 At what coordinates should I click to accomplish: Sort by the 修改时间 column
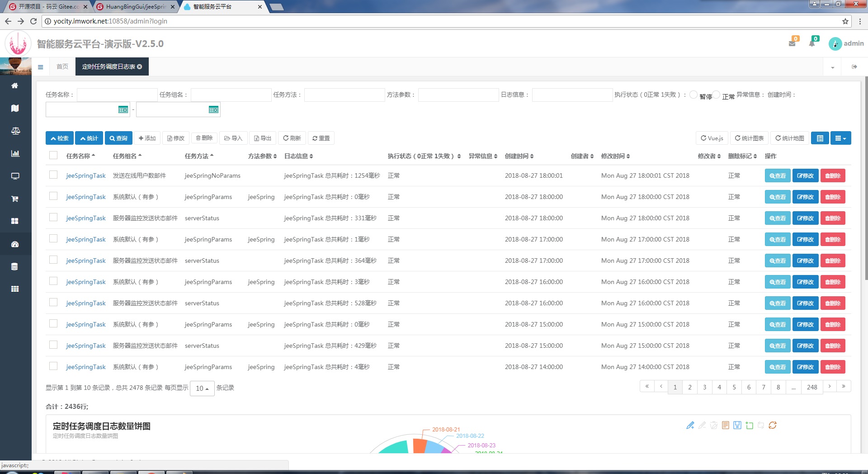tap(615, 156)
